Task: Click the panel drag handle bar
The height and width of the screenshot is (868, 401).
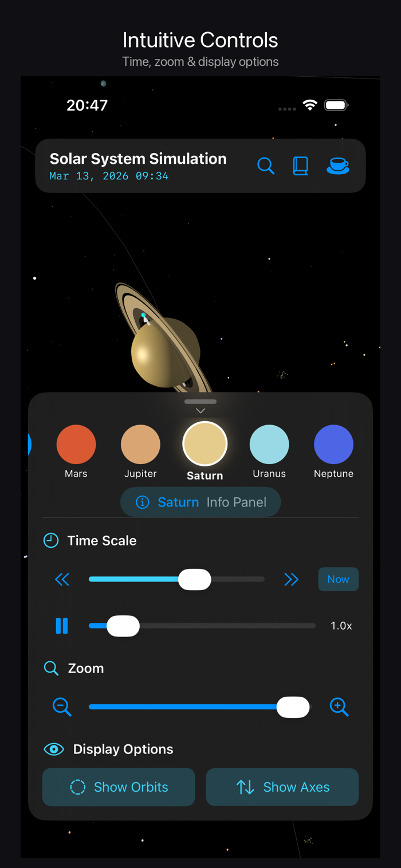Action: [200, 402]
